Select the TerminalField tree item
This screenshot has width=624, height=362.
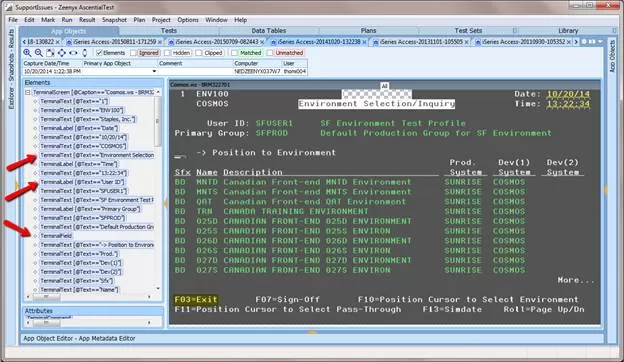pos(56,235)
